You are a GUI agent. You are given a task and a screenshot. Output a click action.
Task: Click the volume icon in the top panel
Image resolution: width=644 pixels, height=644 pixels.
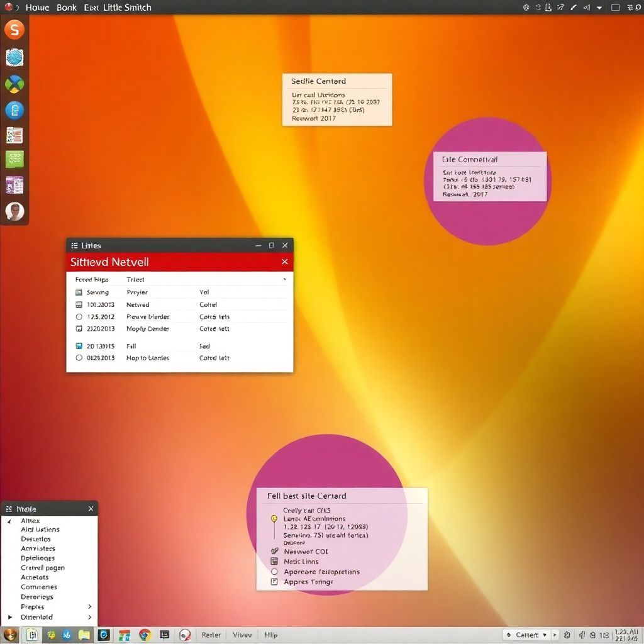point(586,8)
